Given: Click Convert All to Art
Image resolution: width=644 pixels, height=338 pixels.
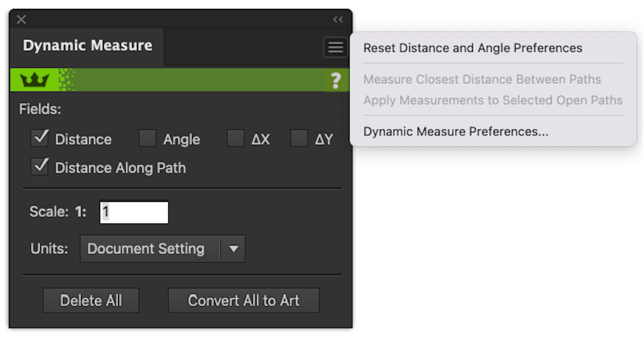Looking at the screenshot, I should coord(243,300).
